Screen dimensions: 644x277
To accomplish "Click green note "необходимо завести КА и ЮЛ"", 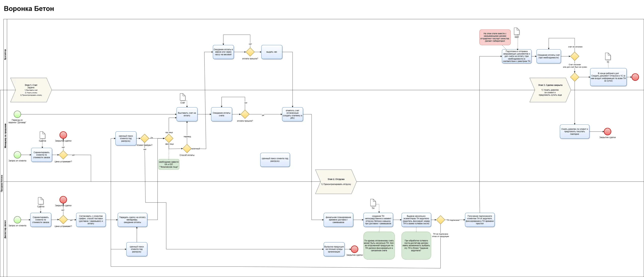I will pyautogui.click(x=169, y=164).
